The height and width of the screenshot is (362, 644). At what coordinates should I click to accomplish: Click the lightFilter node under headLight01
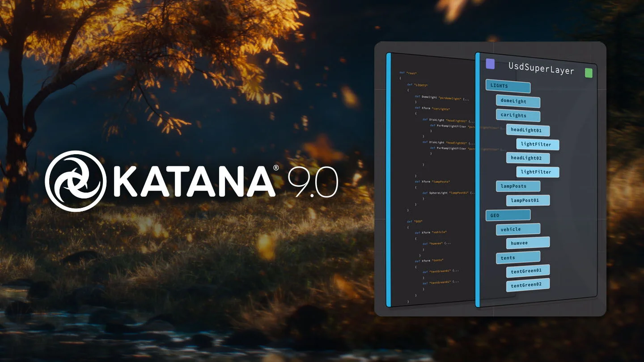tap(538, 144)
